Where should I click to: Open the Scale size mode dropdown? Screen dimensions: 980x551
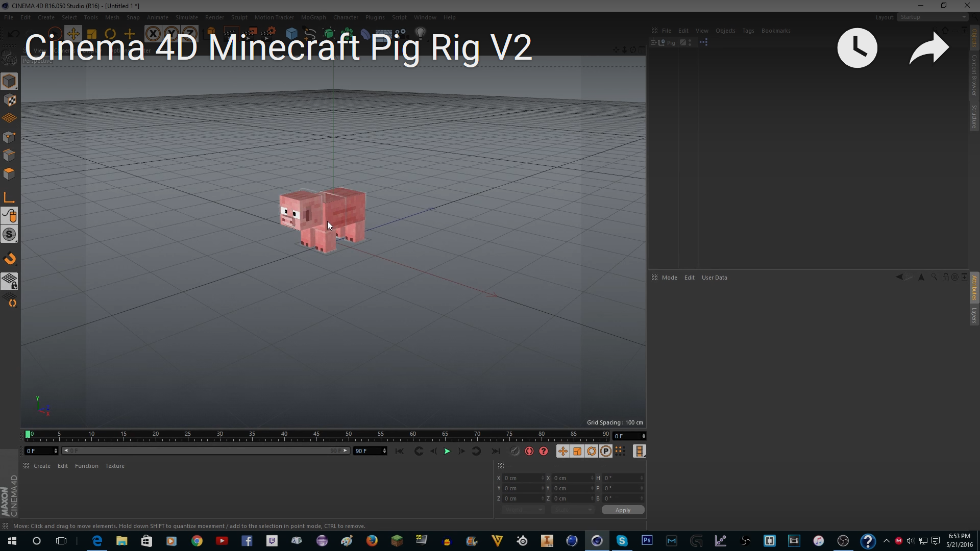573,510
